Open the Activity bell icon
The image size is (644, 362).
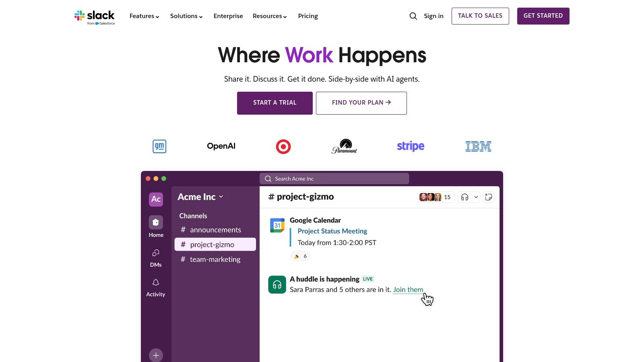[156, 282]
